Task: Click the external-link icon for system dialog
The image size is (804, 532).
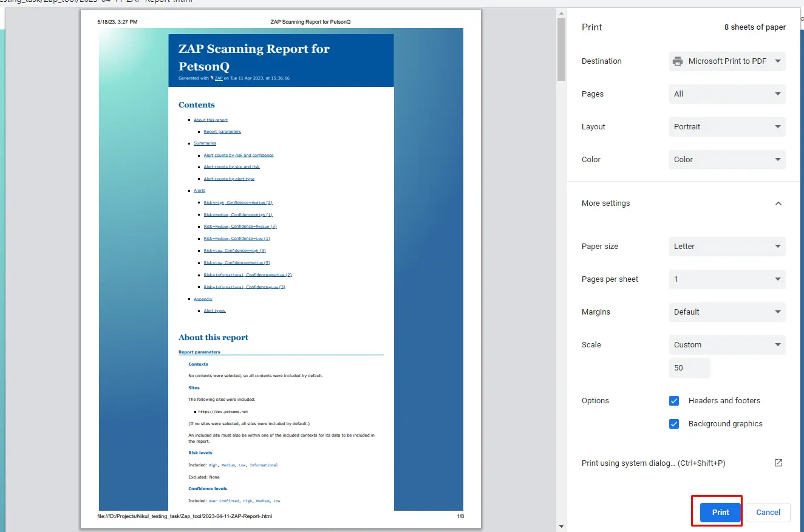Action: [x=778, y=463]
